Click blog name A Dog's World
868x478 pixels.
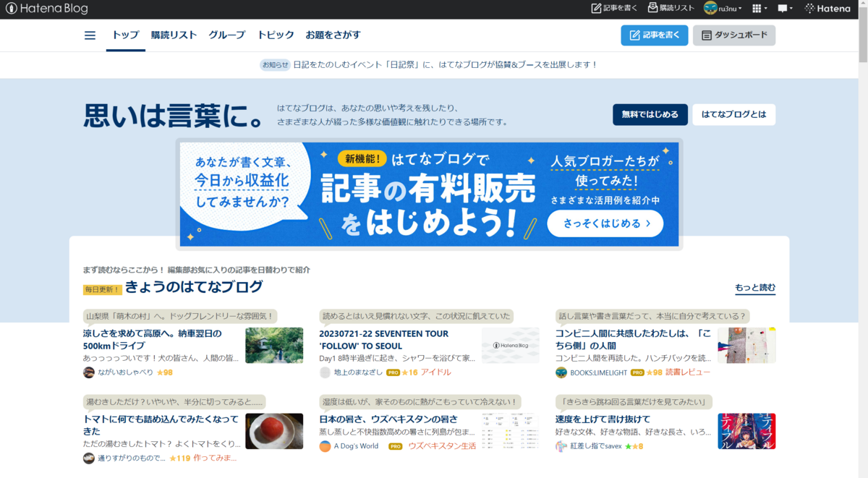[x=357, y=446]
